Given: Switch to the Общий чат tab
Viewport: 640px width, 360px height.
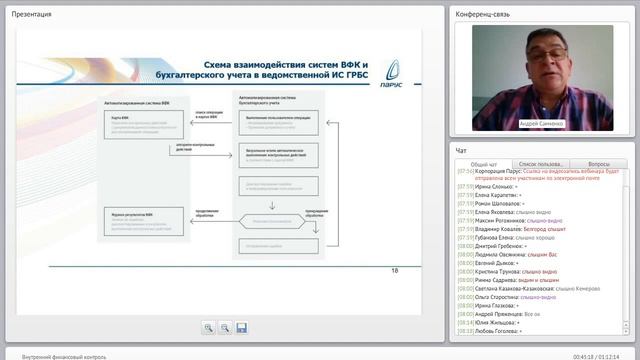Looking at the screenshot, I should tap(484, 164).
